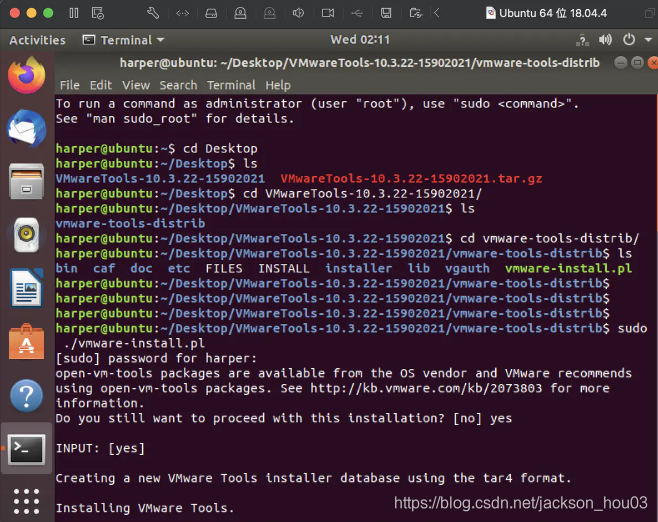Viewport: 658px width, 522px height.
Task: Click the green vmware-install.pl filename
Action: [569, 269]
